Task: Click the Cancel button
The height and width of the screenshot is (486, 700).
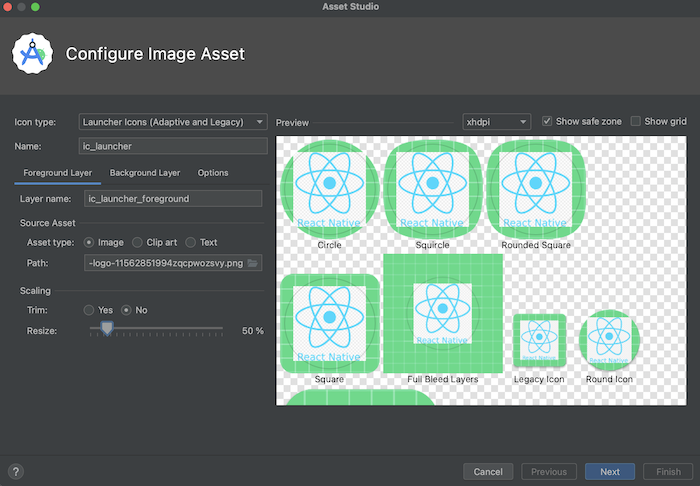Action: [488, 472]
